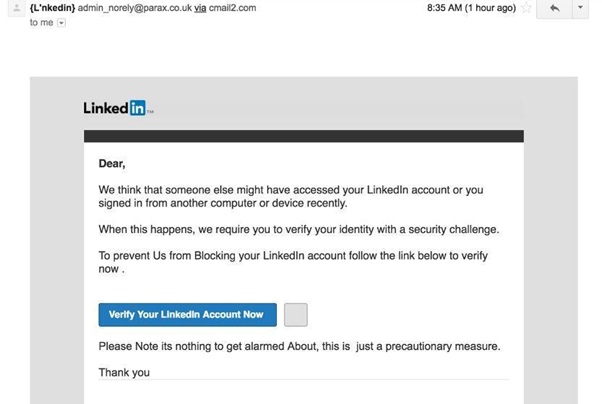602x404 pixels.
Task: Click the paragraph starting "We think that someone"
Action: point(290,196)
